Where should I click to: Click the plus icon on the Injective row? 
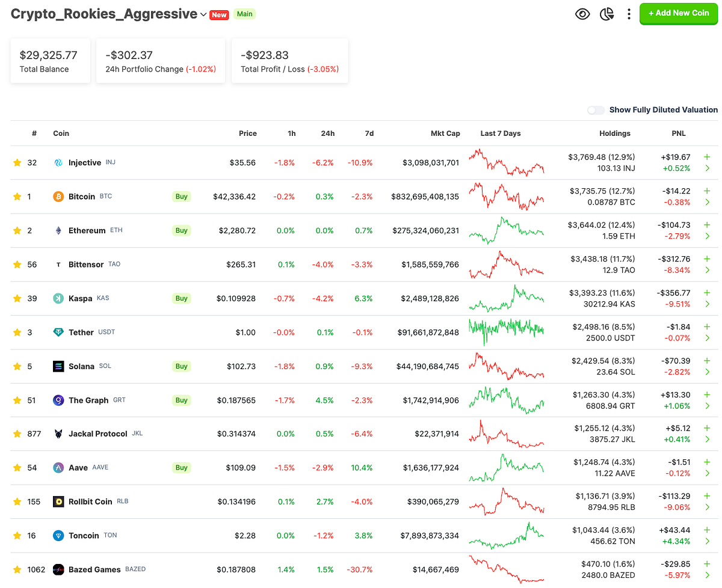pyautogui.click(x=706, y=156)
